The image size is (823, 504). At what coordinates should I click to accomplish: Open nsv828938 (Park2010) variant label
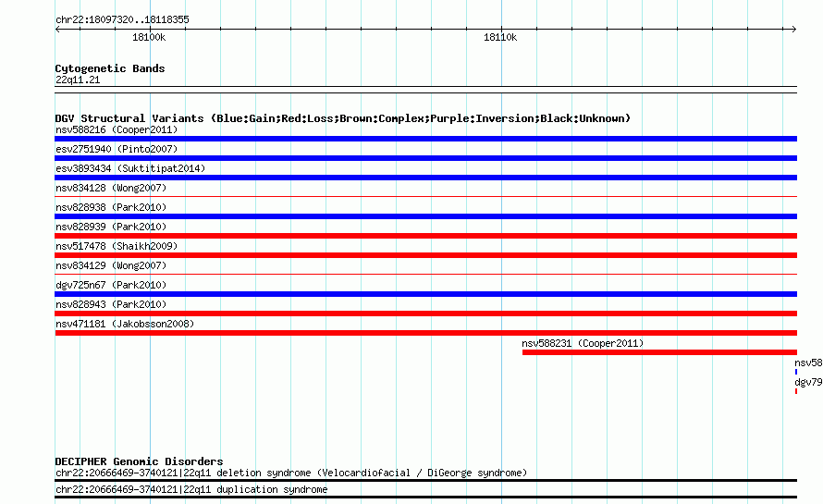(111, 207)
